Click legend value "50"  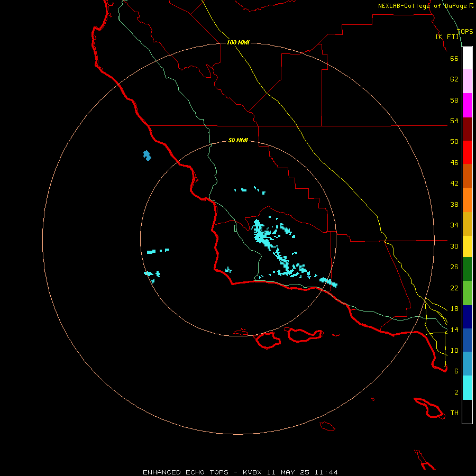pos(454,142)
